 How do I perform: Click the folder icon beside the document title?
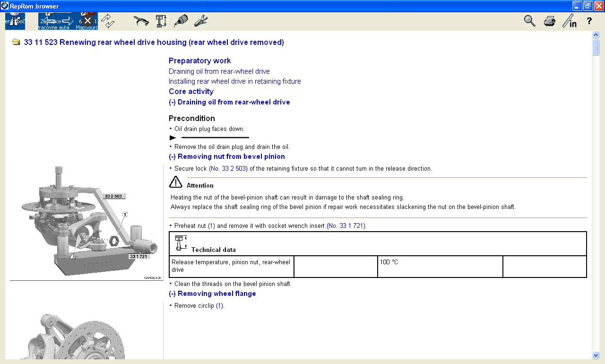point(16,42)
